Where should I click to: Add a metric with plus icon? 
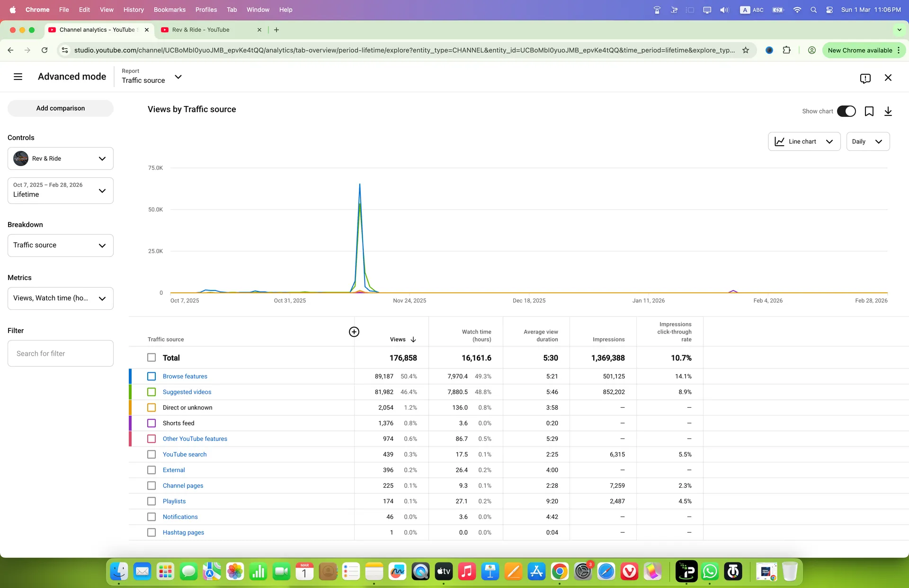(354, 332)
